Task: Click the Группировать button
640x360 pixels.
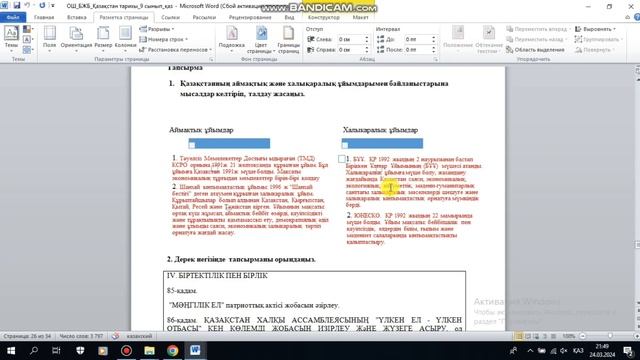Action: coord(598,40)
